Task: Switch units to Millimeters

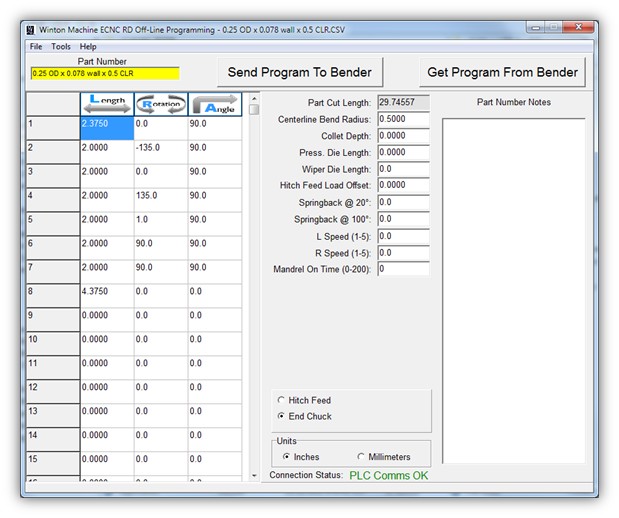Action: pos(361,457)
